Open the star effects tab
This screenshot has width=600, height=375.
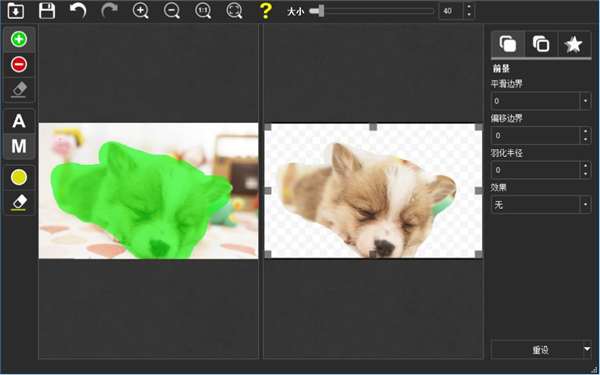point(574,44)
